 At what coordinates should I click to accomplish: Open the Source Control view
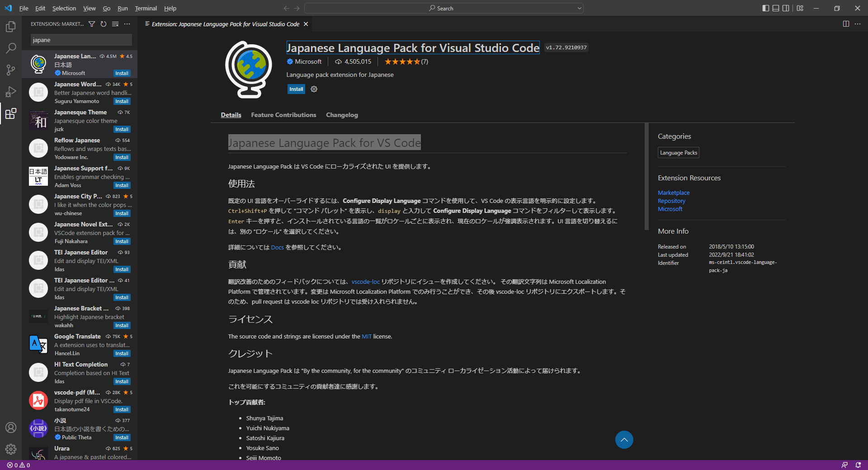pos(11,70)
